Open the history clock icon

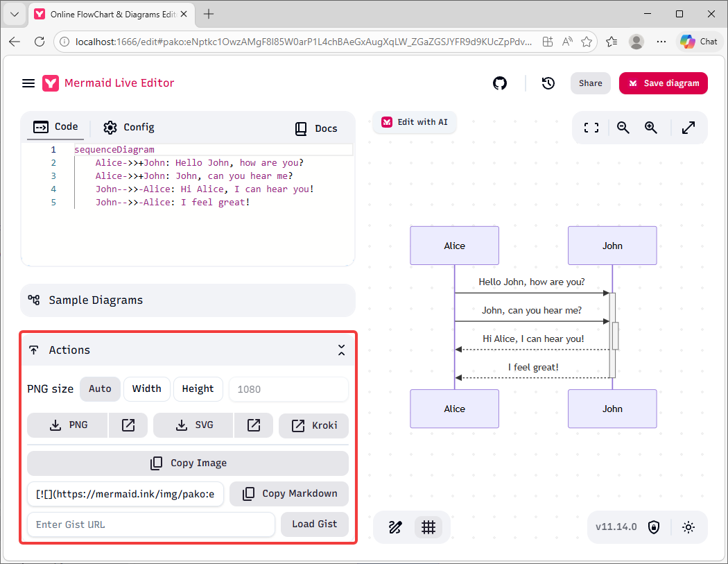[x=548, y=83]
